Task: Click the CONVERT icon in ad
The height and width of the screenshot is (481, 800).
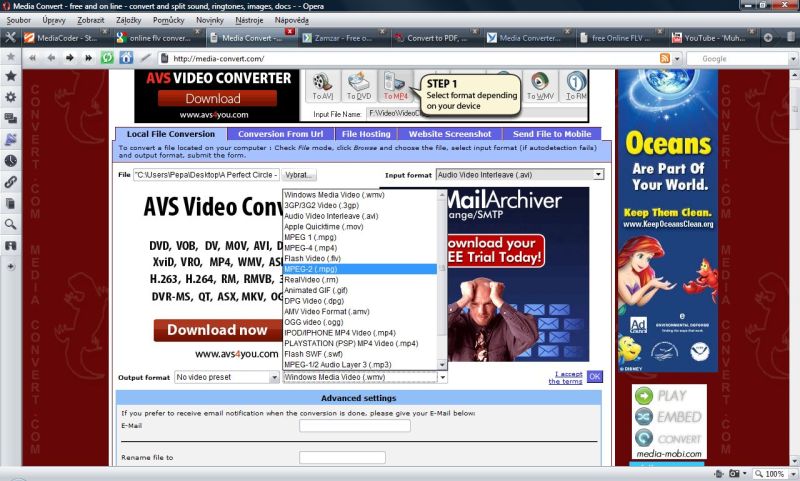Action: click(644, 438)
